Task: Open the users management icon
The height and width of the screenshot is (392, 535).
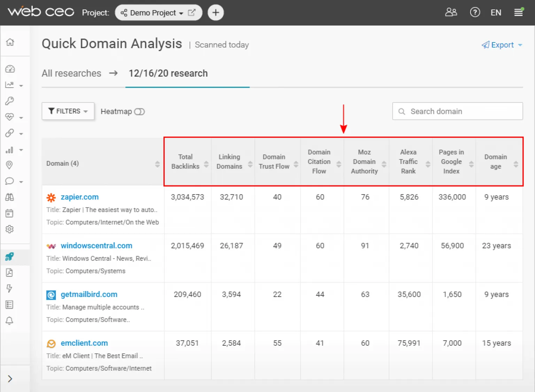Action: coord(451,12)
